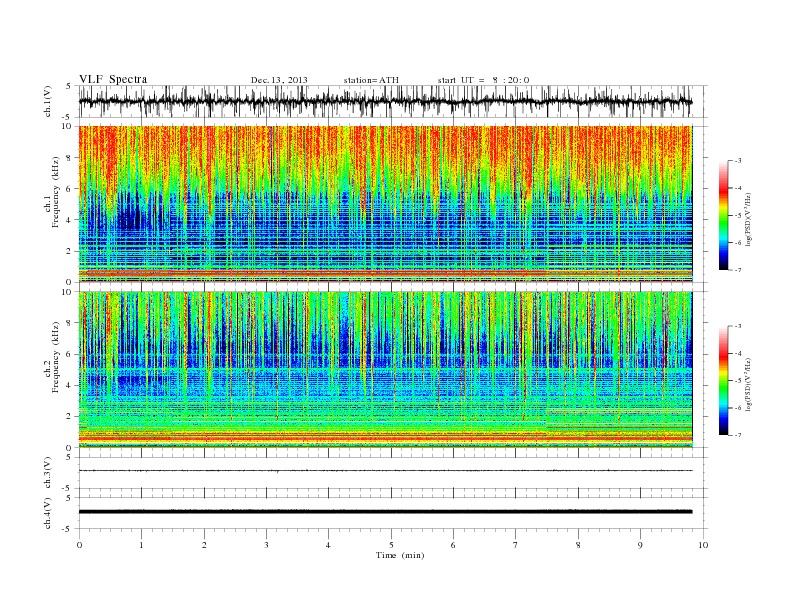Select the "Time (min)" axis label
Viewport: 792px width, 612px height.
coord(400,555)
